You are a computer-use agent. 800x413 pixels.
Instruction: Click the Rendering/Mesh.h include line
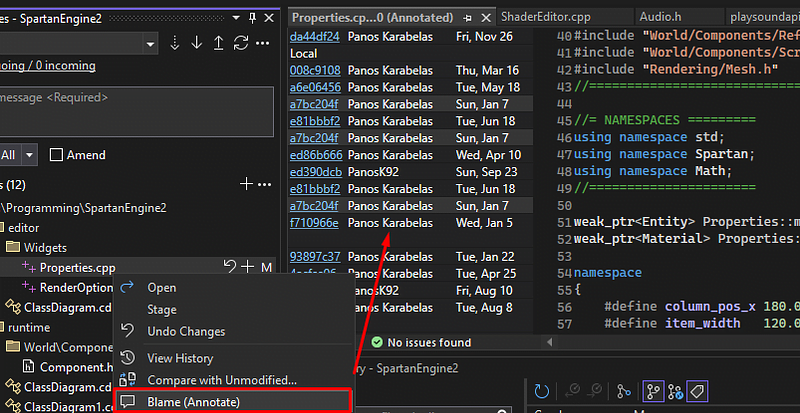click(676, 69)
